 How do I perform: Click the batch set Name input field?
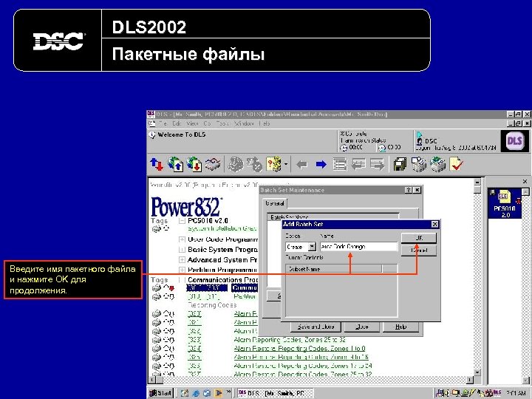(x=358, y=247)
